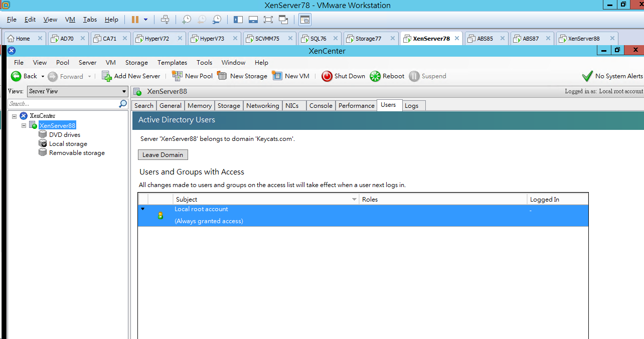Screen dimensions: 644x339
Task: Collapse the XenCenter tree node
Action: (14, 116)
